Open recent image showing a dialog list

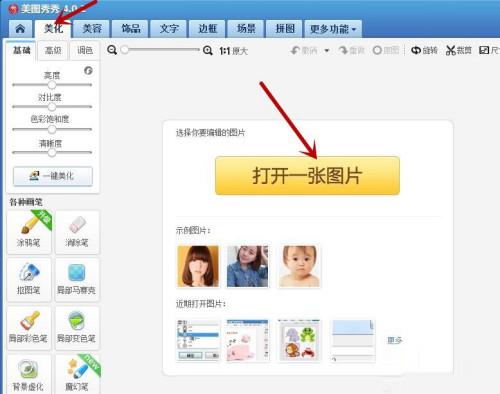click(x=198, y=340)
